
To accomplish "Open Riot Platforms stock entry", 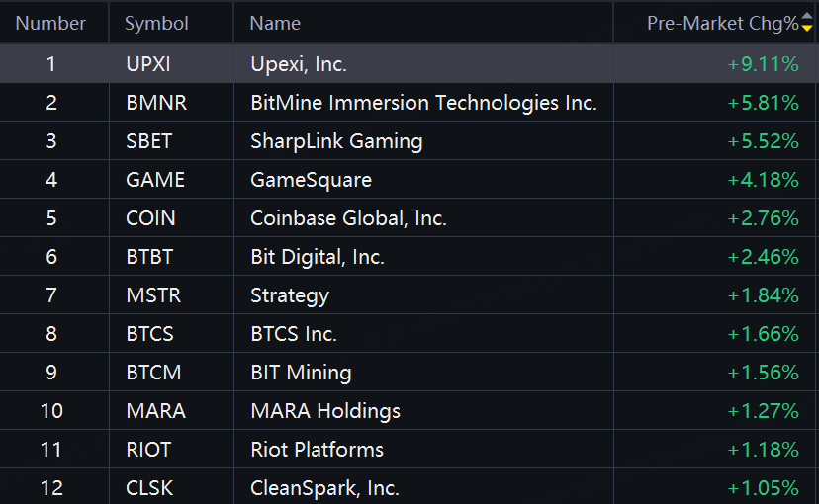I will click(x=317, y=450).
